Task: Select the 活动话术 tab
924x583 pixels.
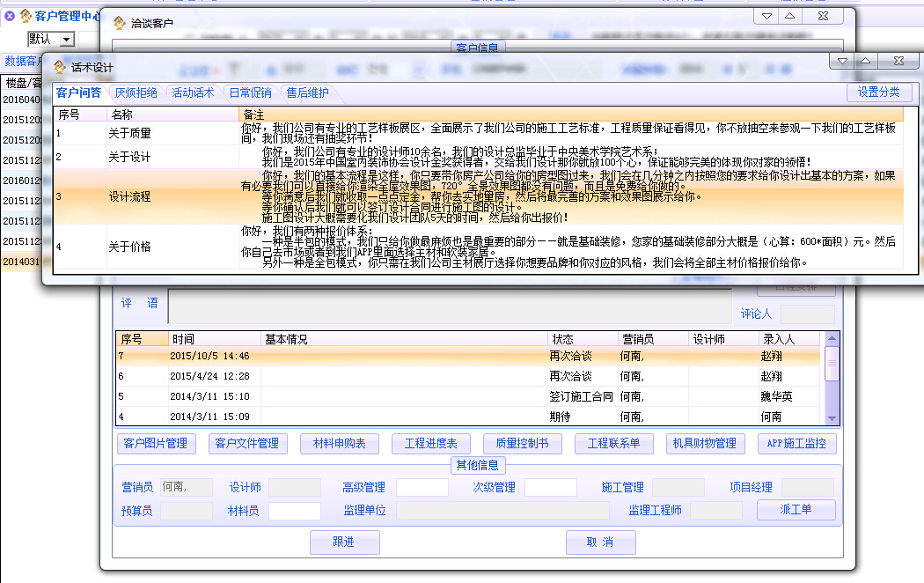Action: tap(193, 92)
